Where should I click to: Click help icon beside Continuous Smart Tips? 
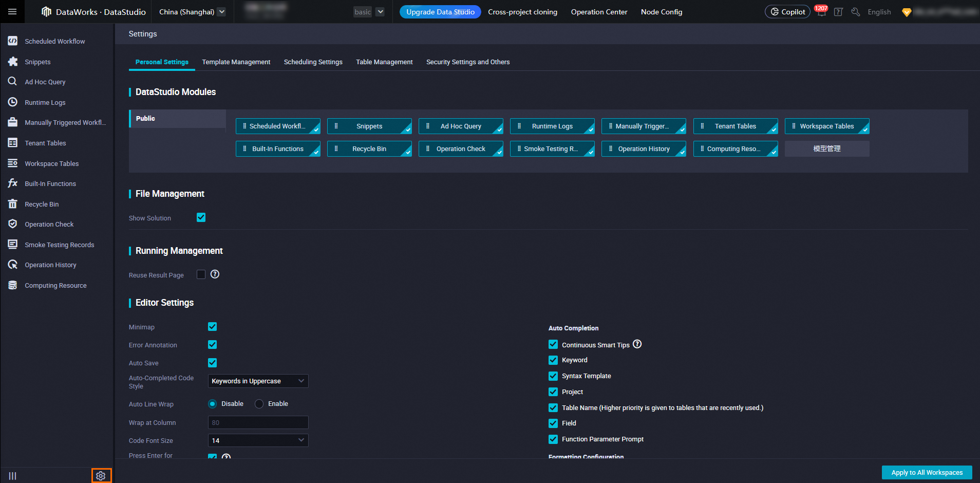coord(637,344)
